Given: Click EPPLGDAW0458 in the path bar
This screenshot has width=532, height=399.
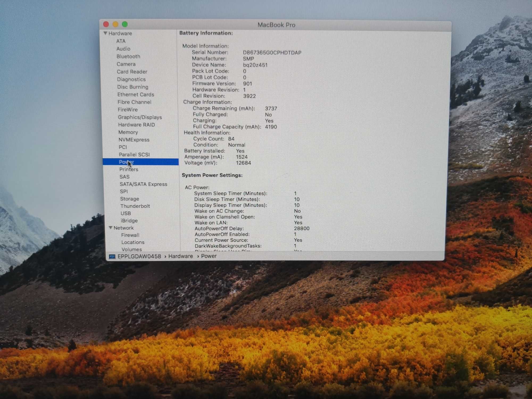Looking at the screenshot, I should coord(139,256).
